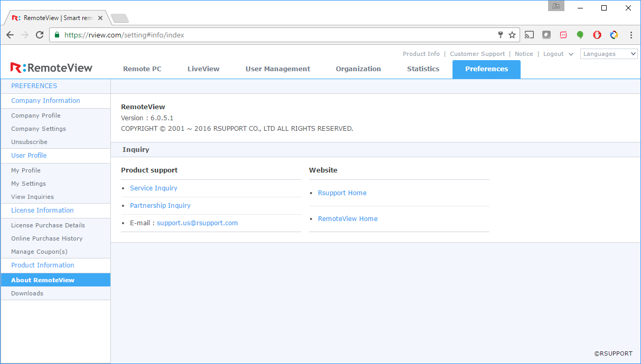The height and width of the screenshot is (364, 641).
Task: Open the Remote PC tab
Action: tap(142, 69)
